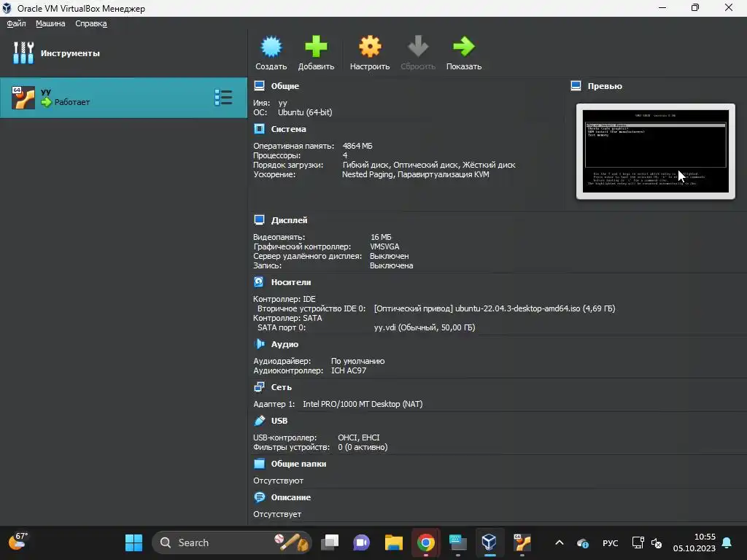The image size is (747, 560).
Task: Click the VM preview thumbnail
Action: pyautogui.click(x=656, y=152)
